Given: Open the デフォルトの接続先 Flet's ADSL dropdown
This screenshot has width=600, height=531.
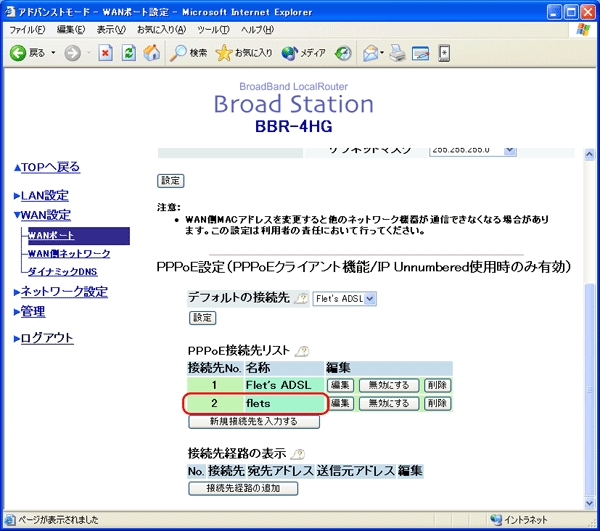Looking at the screenshot, I should pyautogui.click(x=344, y=298).
